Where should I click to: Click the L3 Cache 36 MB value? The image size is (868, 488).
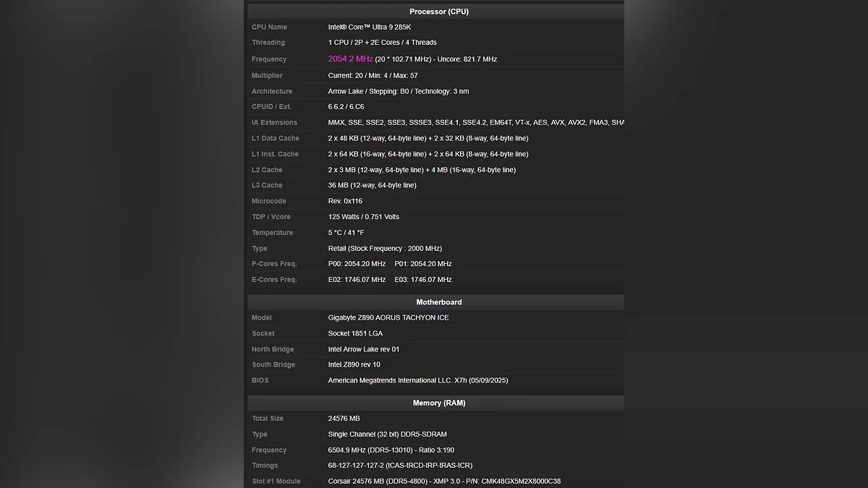(x=372, y=186)
